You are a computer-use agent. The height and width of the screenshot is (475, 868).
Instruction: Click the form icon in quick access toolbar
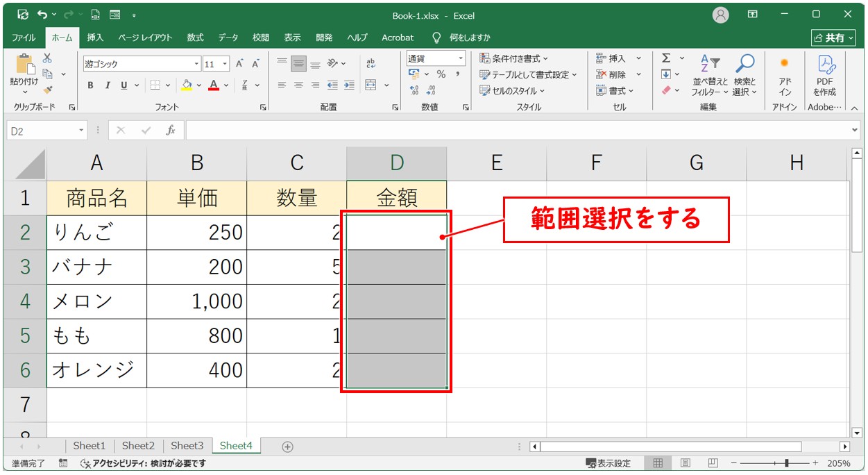pos(114,15)
